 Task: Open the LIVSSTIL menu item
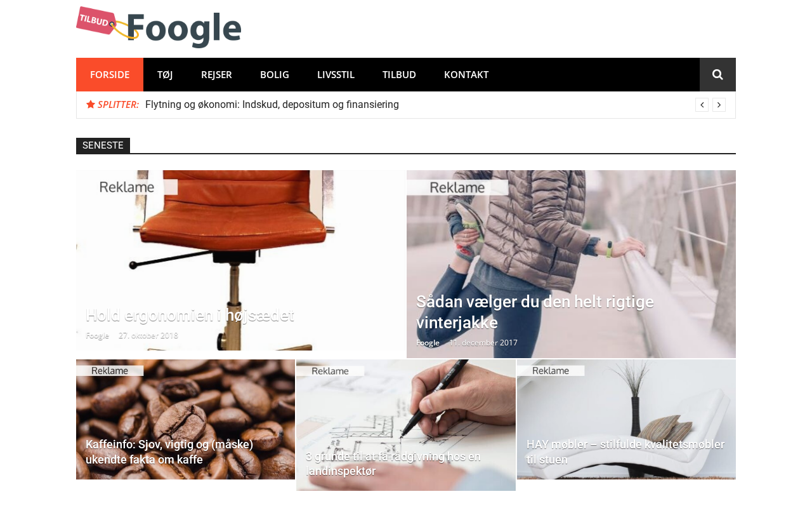click(x=336, y=74)
